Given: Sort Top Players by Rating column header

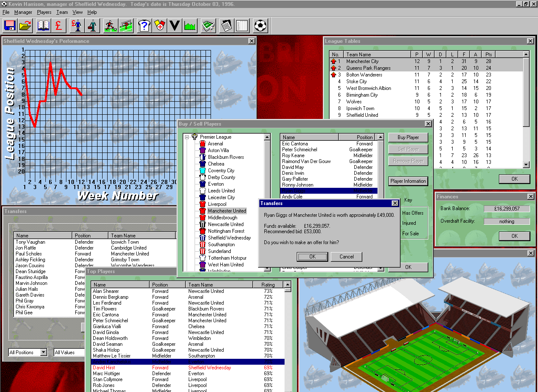Looking at the screenshot, I should 268,285.
